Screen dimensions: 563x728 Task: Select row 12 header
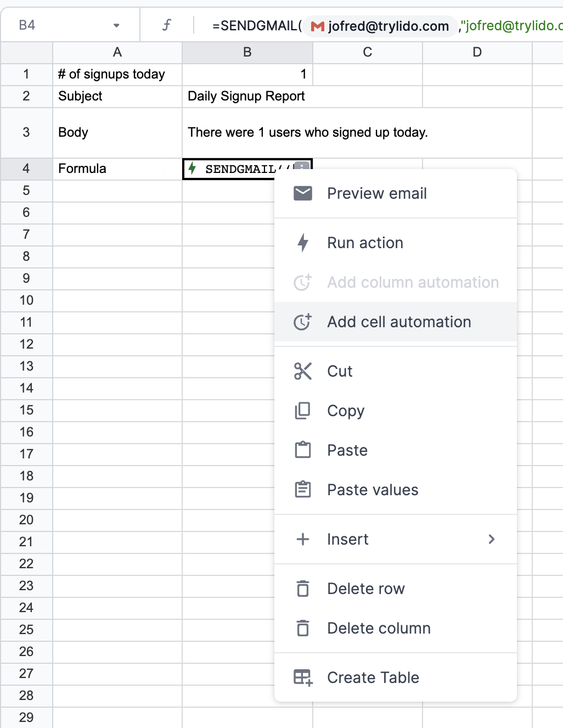coord(26,344)
